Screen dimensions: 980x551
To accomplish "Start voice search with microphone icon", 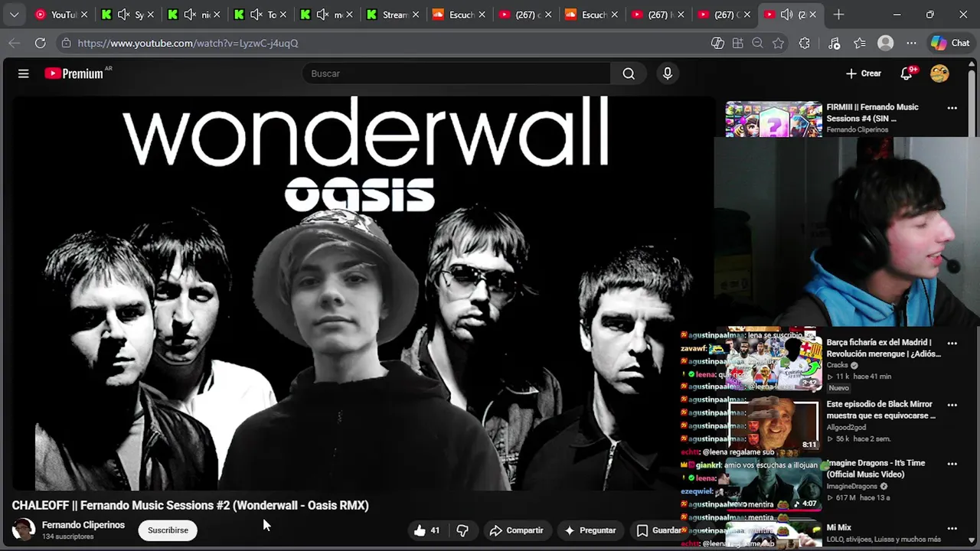I will pos(668,73).
